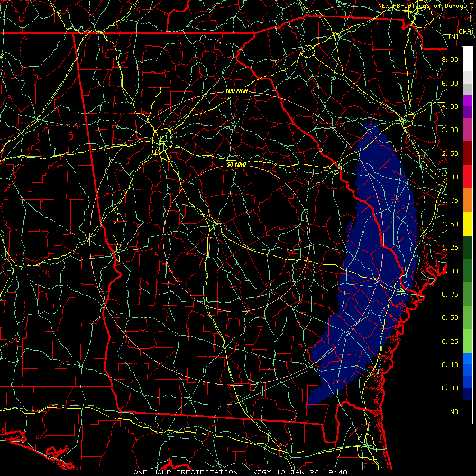
Task: Click the 0.75 legend value
Action: pyautogui.click(x=450, y=295)
